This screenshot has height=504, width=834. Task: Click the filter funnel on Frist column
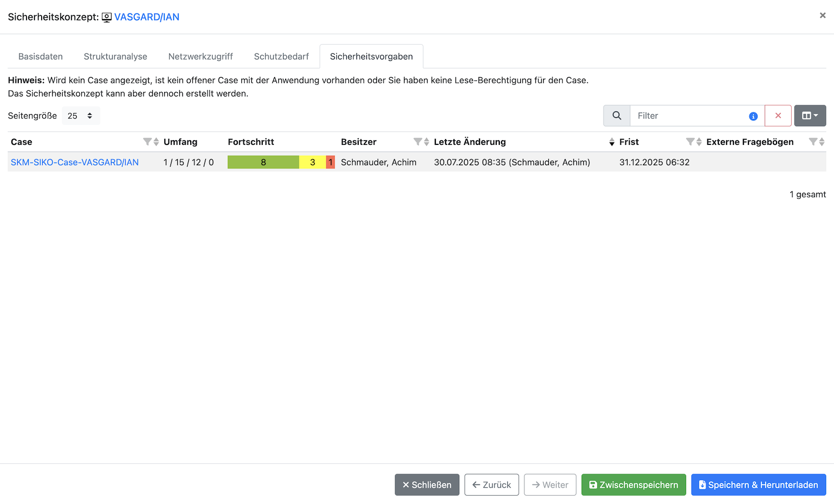(x=690, y=142)
